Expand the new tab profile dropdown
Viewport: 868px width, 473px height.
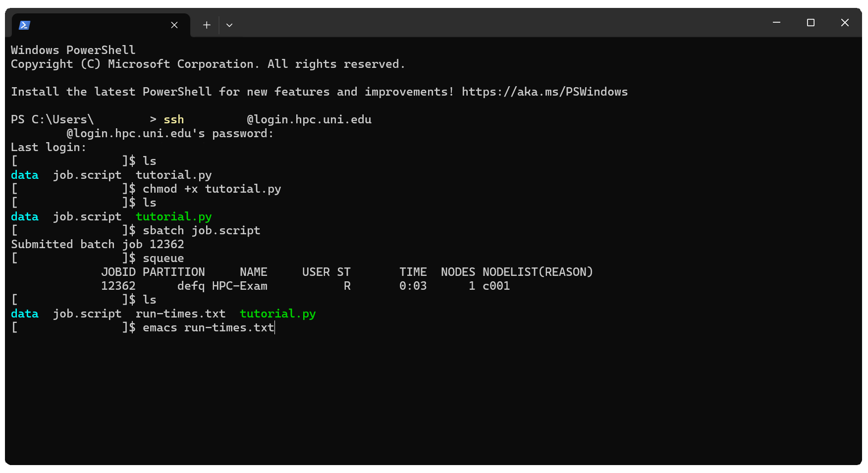click(x=229, y=25)
